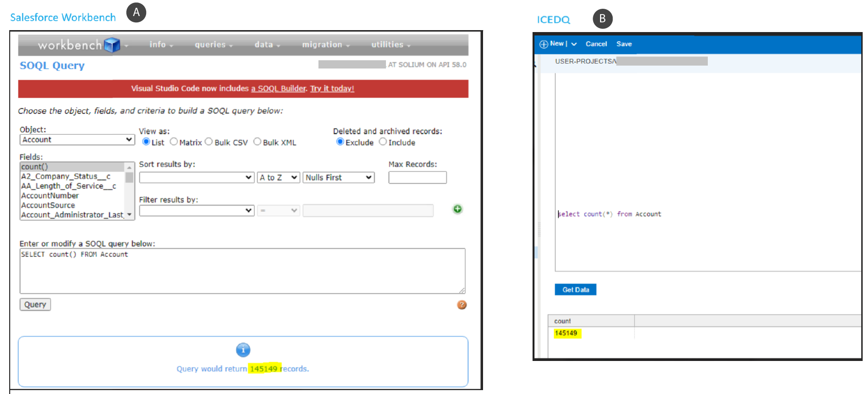Open the orange help question mark icon
Viewport: 868px width, 394px height.
[462, 305]
